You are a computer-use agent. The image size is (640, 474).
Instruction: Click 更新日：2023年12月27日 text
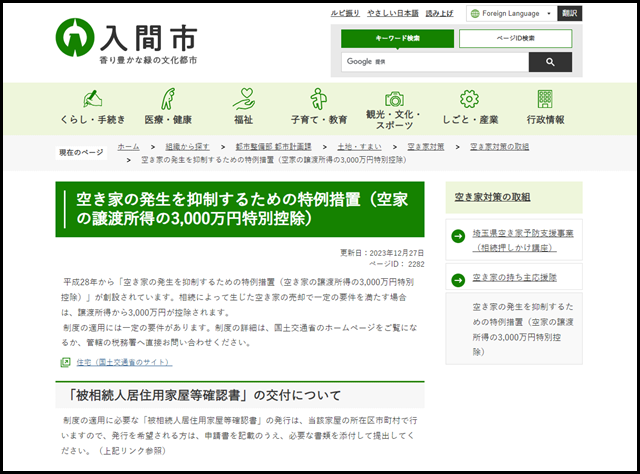[382, 253]
